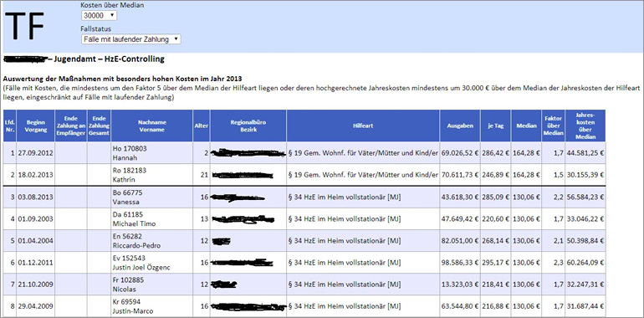Click the name Ho 170803 Hannah
The image size is (644, 318).
point(130,153)
